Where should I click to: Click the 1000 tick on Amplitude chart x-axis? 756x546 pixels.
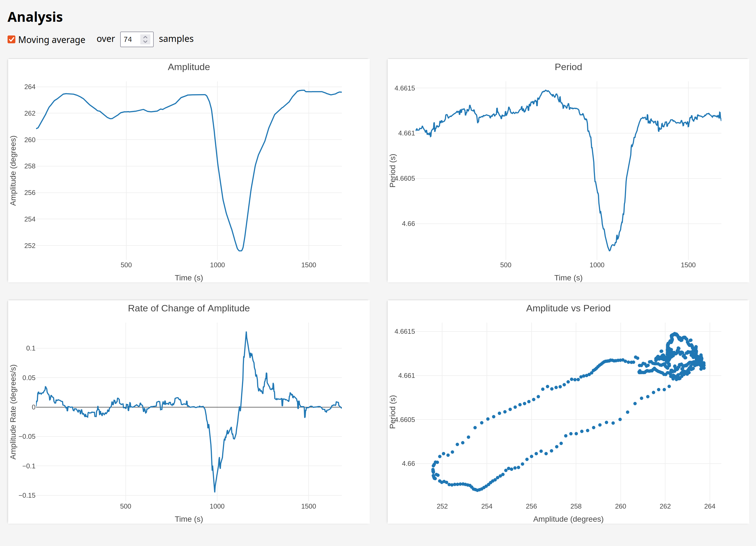217,265
